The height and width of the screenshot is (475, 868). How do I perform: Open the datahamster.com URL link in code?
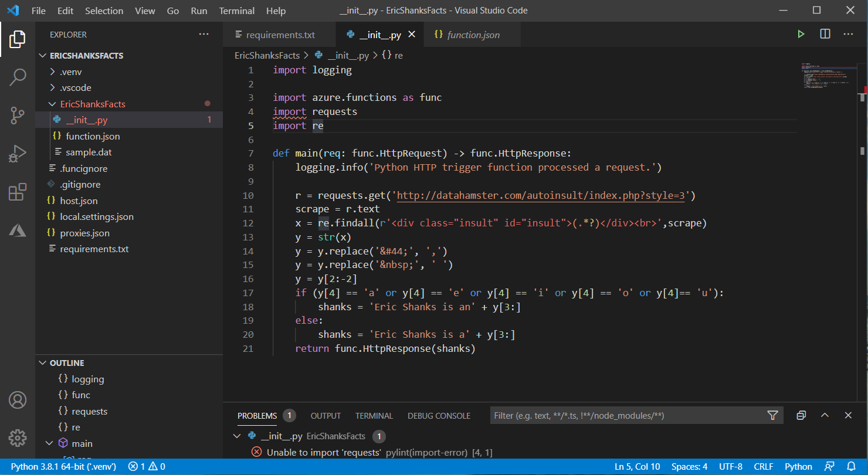(x=541, y=195)
